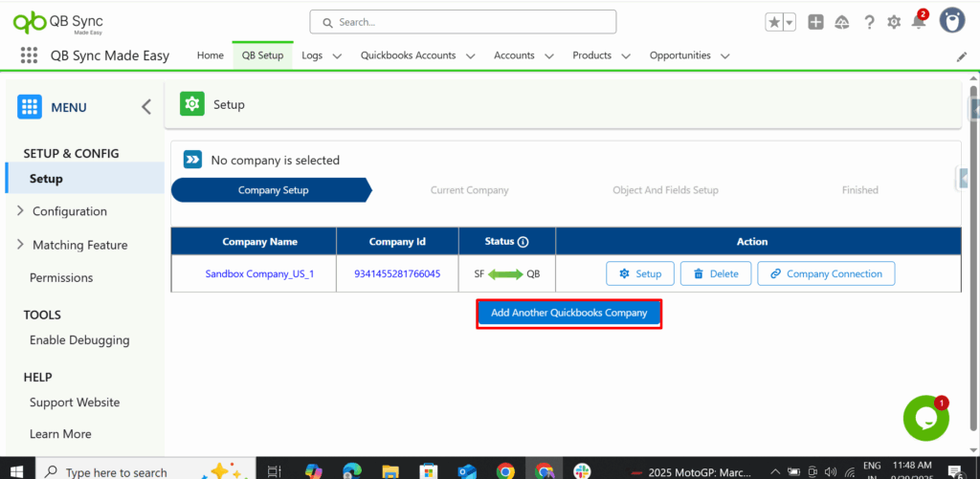The width and height of the screenshot is (980, 479).
Task: Open File Explorer from the taskbar
Action: [390, 471]
